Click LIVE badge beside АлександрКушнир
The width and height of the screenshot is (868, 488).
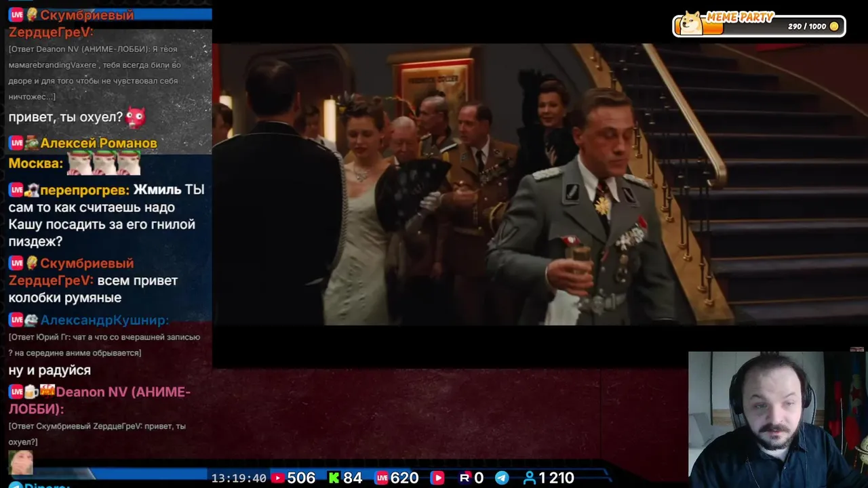pyautogui.click(x=16, y=320)
